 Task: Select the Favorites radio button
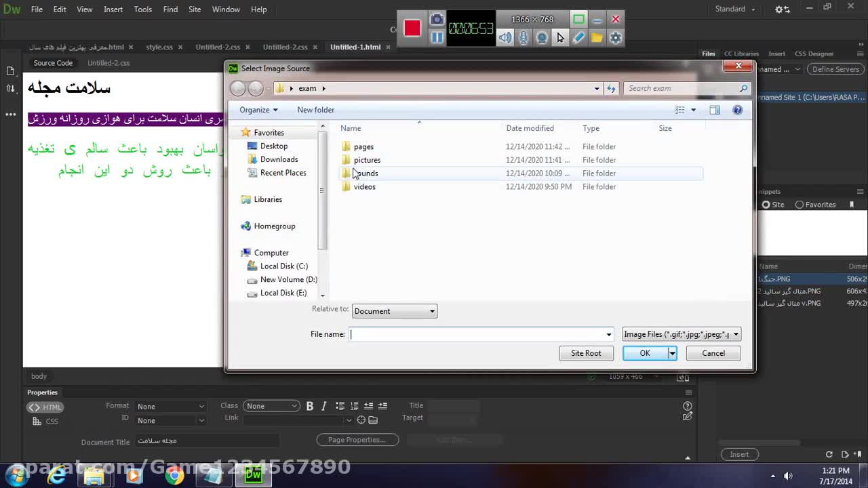point(800,205)
